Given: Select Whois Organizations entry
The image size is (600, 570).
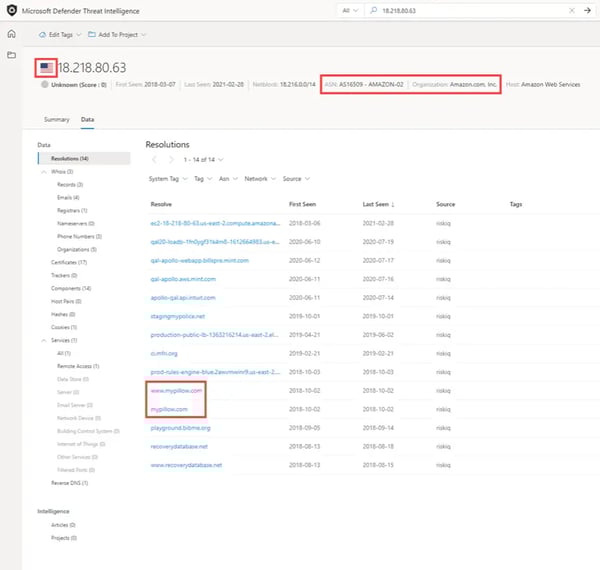Looking at the screenshot, I should pyautogui.click(x=77, y=249).
